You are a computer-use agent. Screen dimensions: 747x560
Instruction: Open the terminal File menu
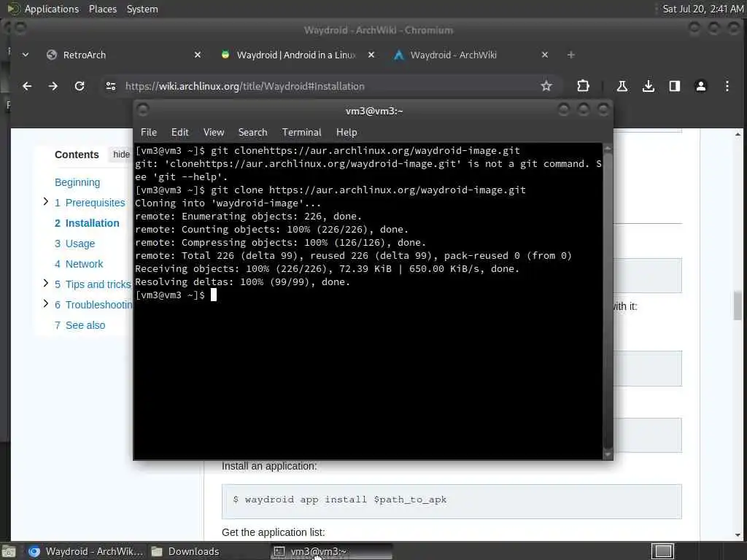(x=149, y=133)
